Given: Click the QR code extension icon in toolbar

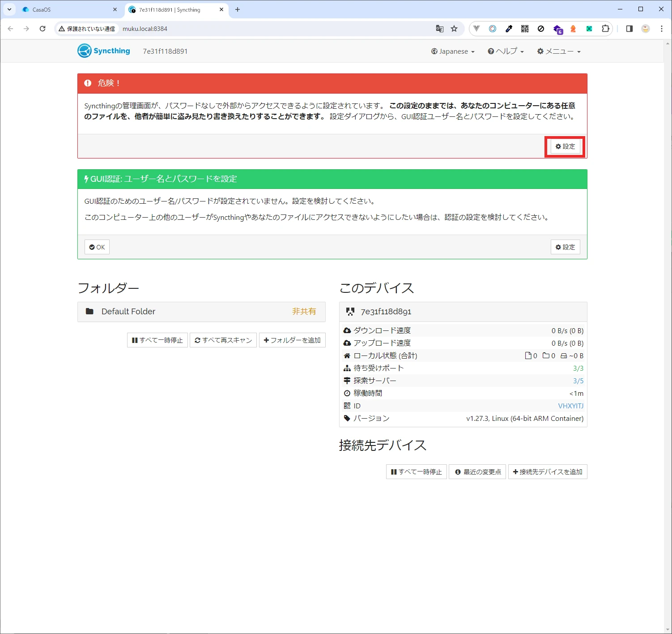Looking at the screenshot, I should (525, 29).
